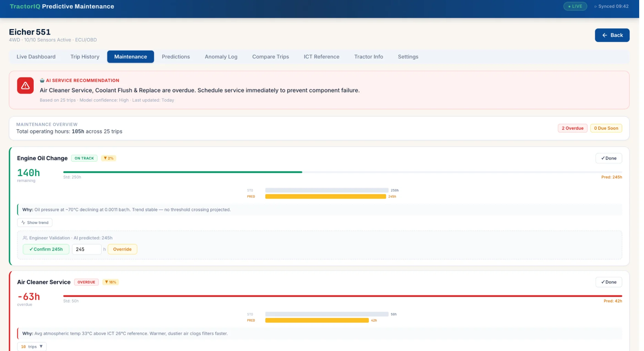644x351 pixels.
Task: Click the 2% deviation badge
Action: pyautogui.click(x=108, y=158)
